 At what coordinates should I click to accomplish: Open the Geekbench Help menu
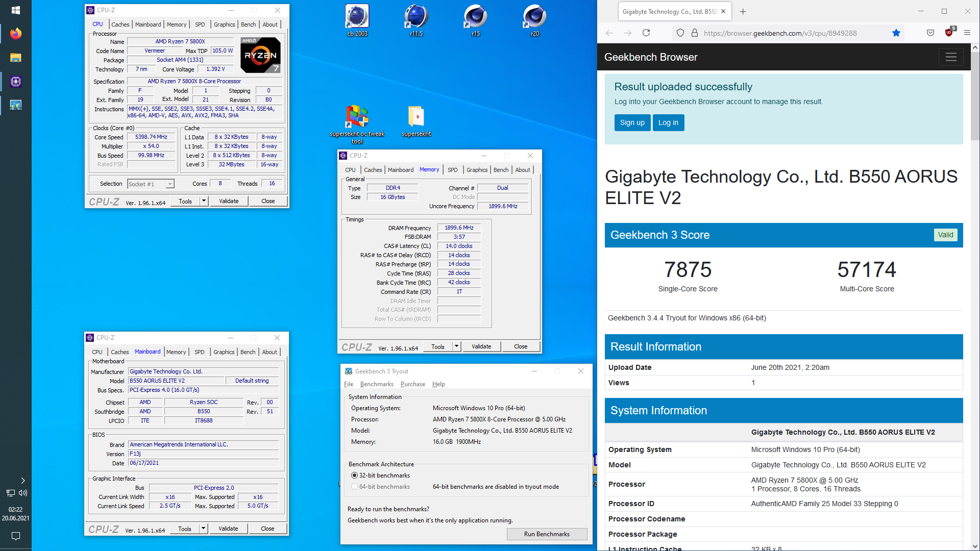tap(438, 384)
